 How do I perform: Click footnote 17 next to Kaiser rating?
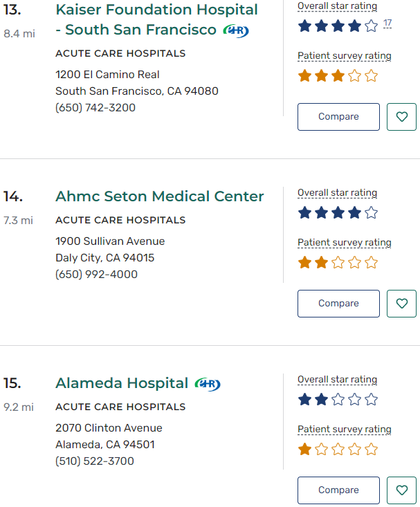click(387, 24)
